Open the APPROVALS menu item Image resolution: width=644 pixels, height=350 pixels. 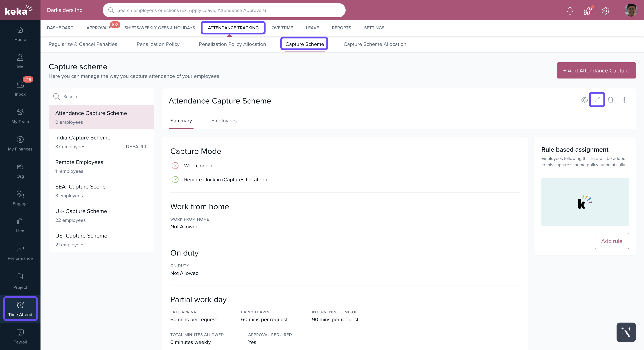[x=99, y=28]
